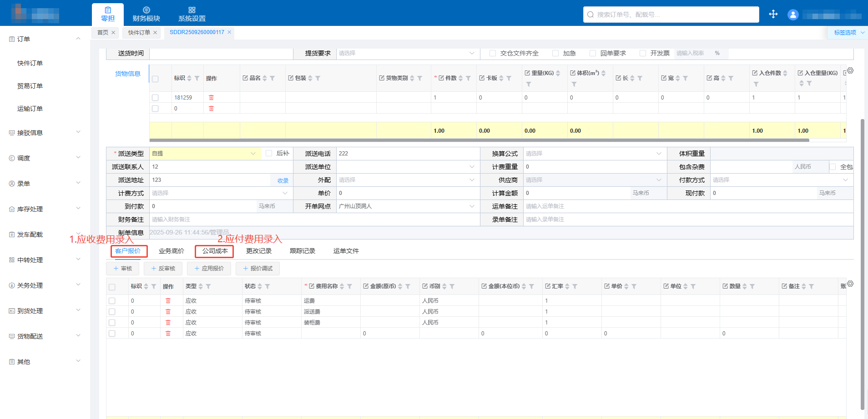Open the 财务模块 top menu
The height and width of the screenshot is (419, 868).
pyautogui.click(x=146, y=14)
